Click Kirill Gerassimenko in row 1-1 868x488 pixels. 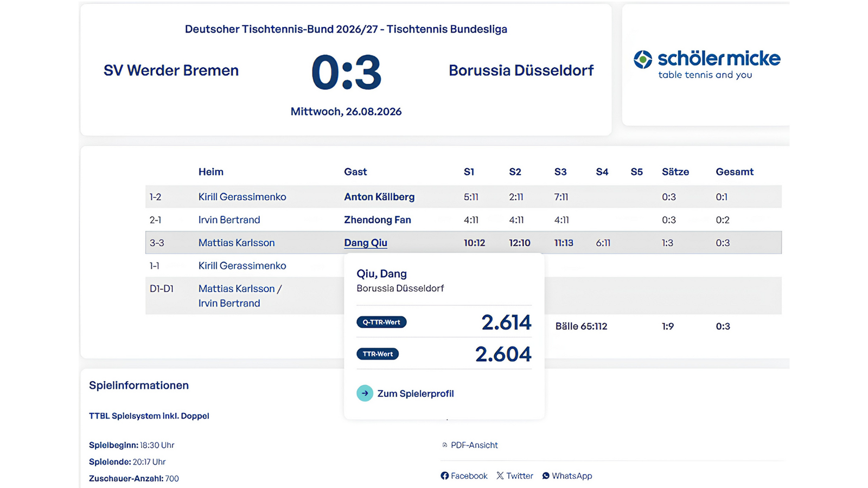point(242,266)
